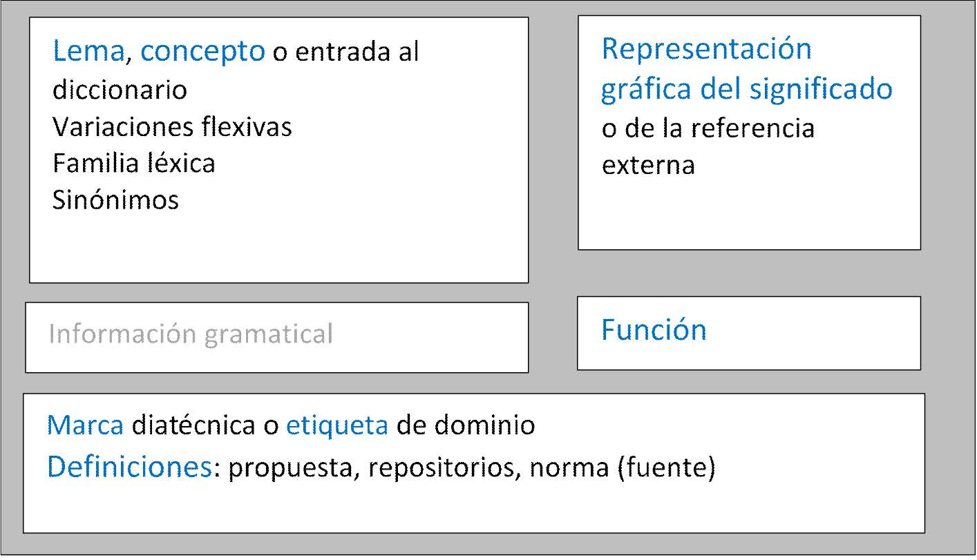The width and height of the screenshot is (977, 560).
Task: Open the blue 'etiqueta' link
Action: pos(336,425)
